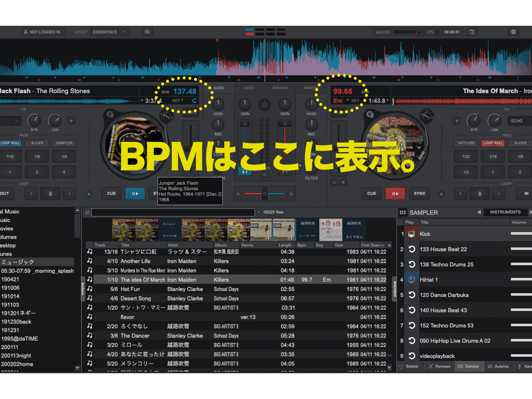Image resolution: width=532 pixels, height=399 pixels.
Task: Trigger the HiHat 1 sample pad icon
Action: [x=412, y=280]
